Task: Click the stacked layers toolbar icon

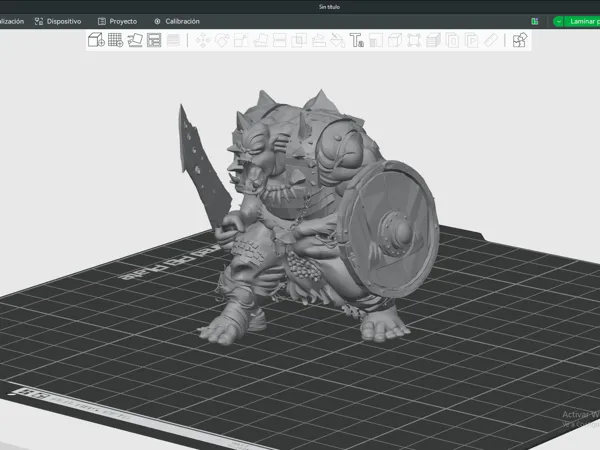Action: click(433, 40)
